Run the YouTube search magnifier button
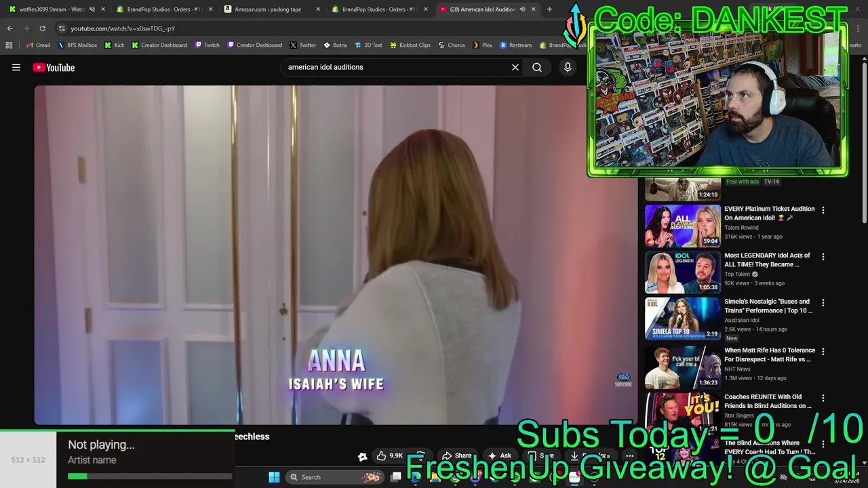868x488 pixels. pos(537,67)
